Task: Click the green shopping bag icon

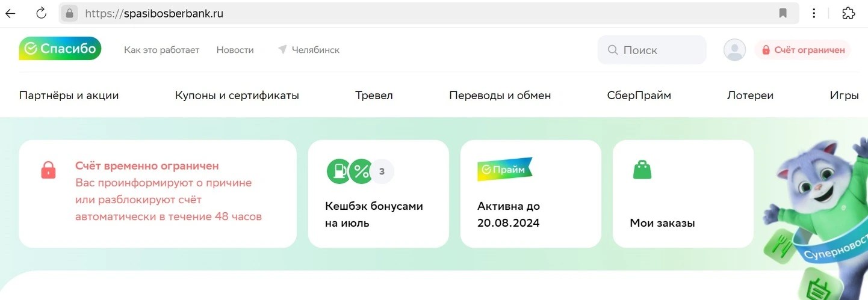Action: [642, 170]
